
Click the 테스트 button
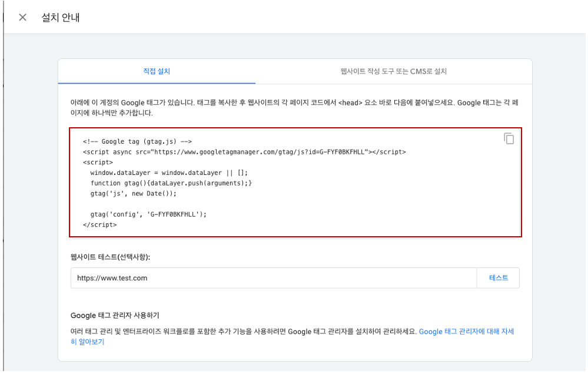pos(499,278)
